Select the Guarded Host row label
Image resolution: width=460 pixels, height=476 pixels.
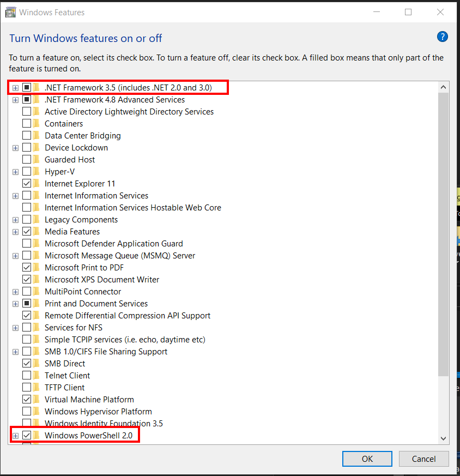(70, 159)
